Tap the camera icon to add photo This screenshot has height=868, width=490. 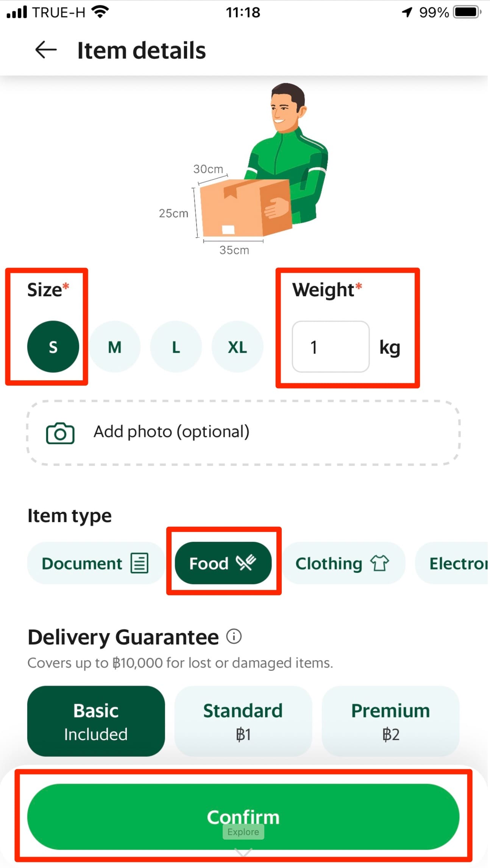click(x=60, y=433)
